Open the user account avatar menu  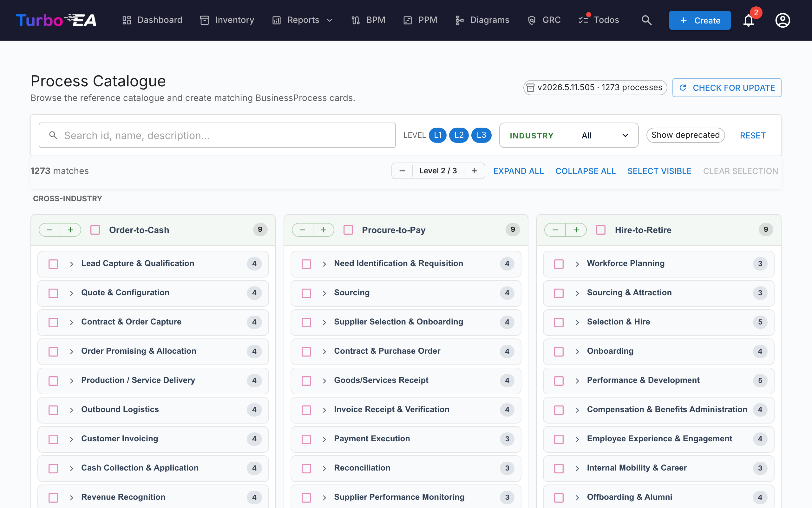783,20
